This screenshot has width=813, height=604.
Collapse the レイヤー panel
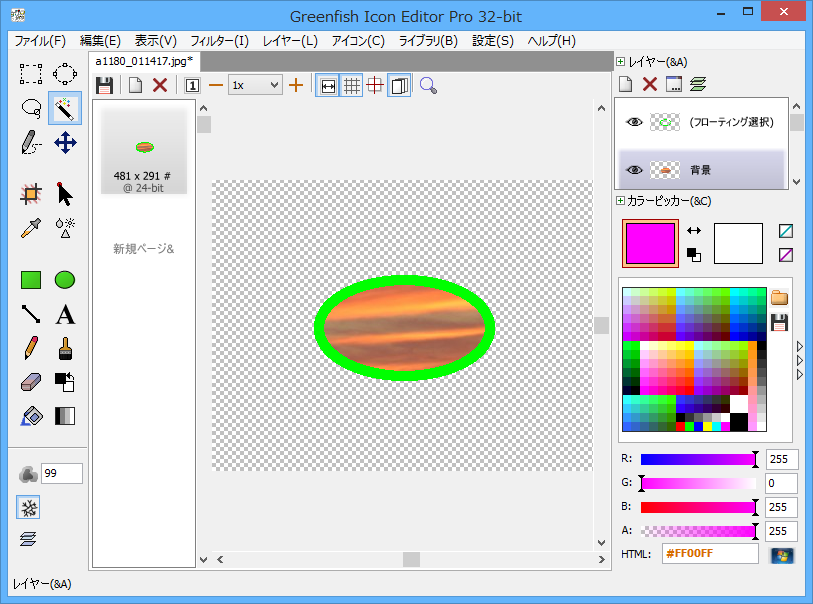pos(621,62)
